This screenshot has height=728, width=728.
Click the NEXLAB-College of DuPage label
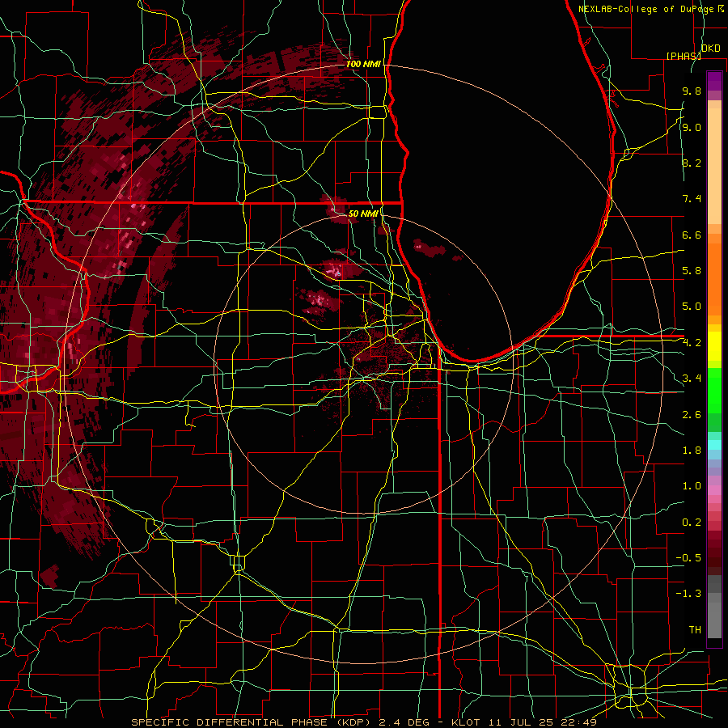647,9
